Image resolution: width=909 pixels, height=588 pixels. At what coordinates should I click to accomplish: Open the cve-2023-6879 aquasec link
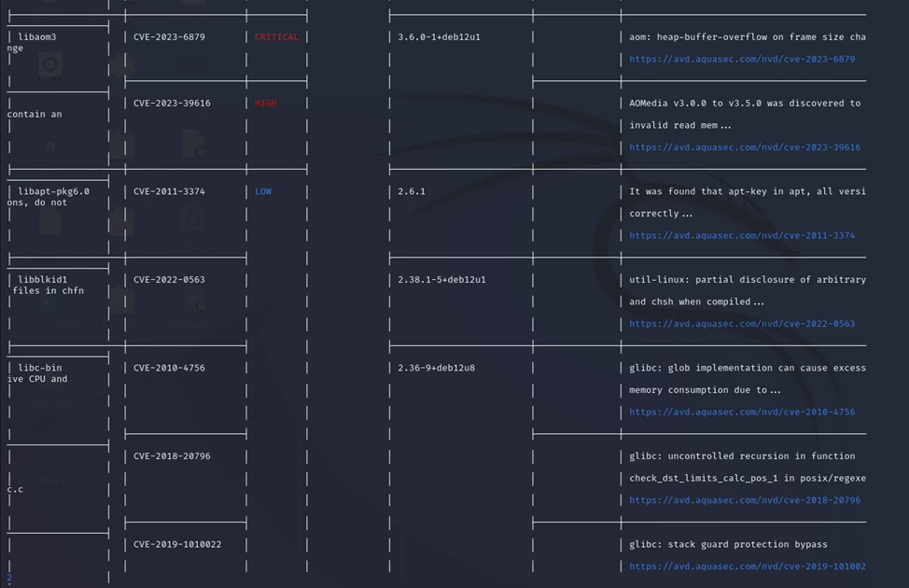coord(742,59)
